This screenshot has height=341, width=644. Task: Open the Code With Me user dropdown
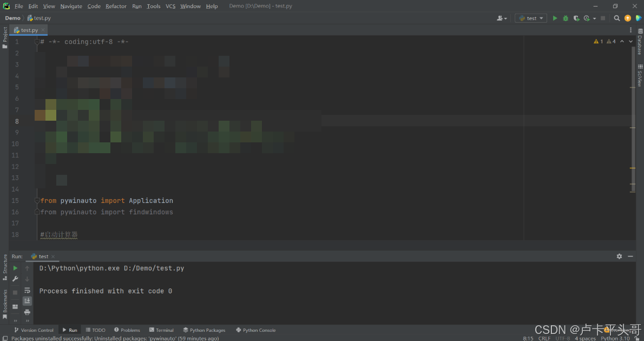coord(502,18)
